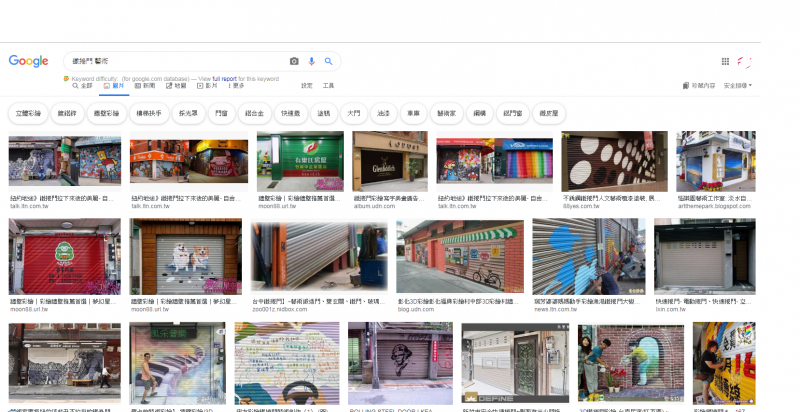Search by image using the camera icon
Viewport: 800px width, 412px height.
[294, 61]
